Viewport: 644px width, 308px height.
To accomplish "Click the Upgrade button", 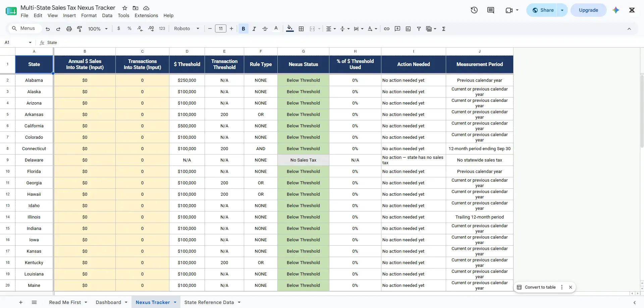I will click(x=588, y=10).
